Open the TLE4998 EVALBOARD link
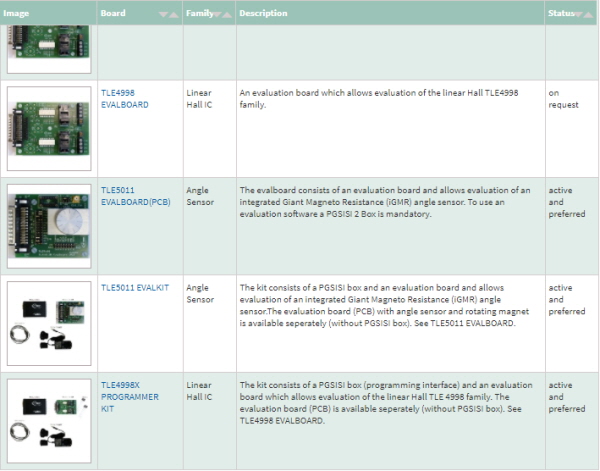The width and height of the screenshot is (600, 471). (x=125, y=99)
